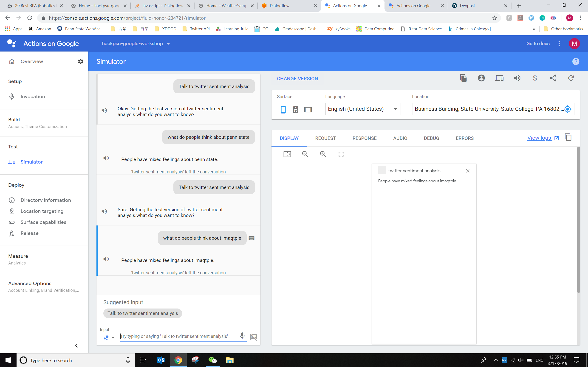Open the account linking person icon
588x367 pixels.
[481, 78]
